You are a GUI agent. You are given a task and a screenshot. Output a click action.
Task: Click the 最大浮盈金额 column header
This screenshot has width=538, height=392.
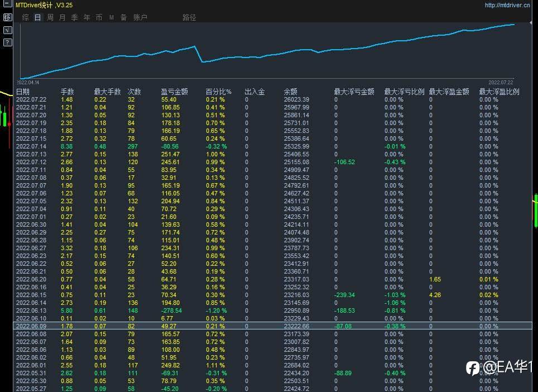[449, 92]
